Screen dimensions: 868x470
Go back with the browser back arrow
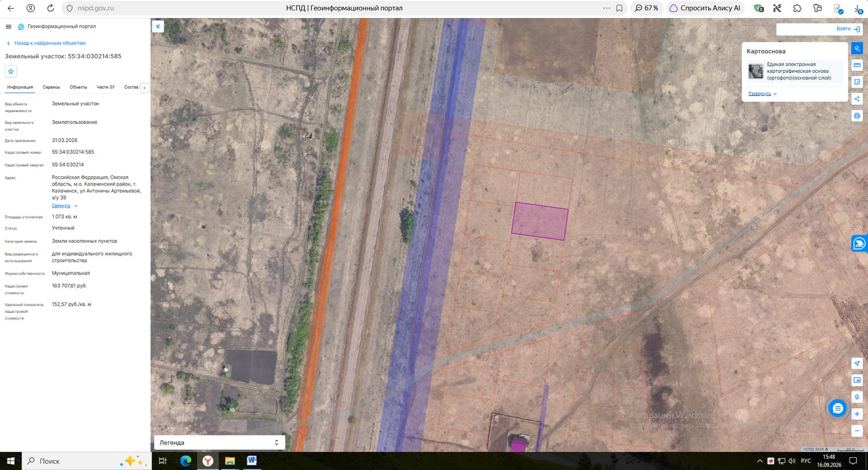coord(10,8)
